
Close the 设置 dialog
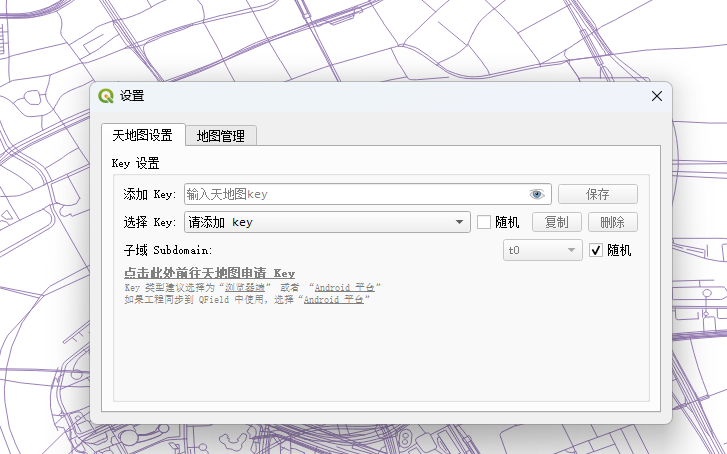657,96
